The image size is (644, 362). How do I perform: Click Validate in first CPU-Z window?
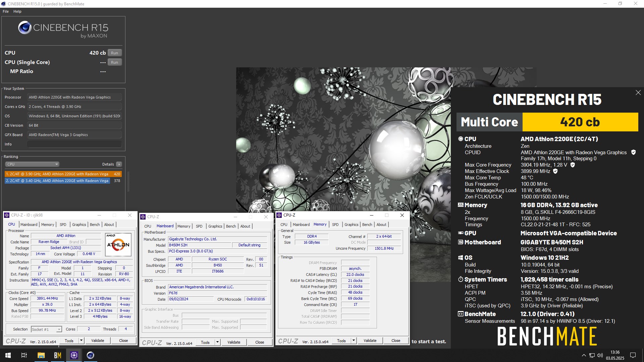98,341
